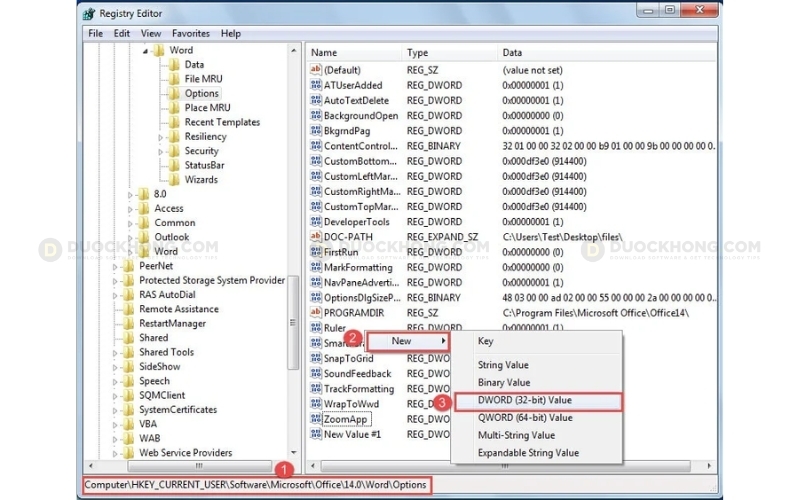Click the icon beside DeveloperTools value
This screenshot has width=800, height=500.
[x=316, y=221]
